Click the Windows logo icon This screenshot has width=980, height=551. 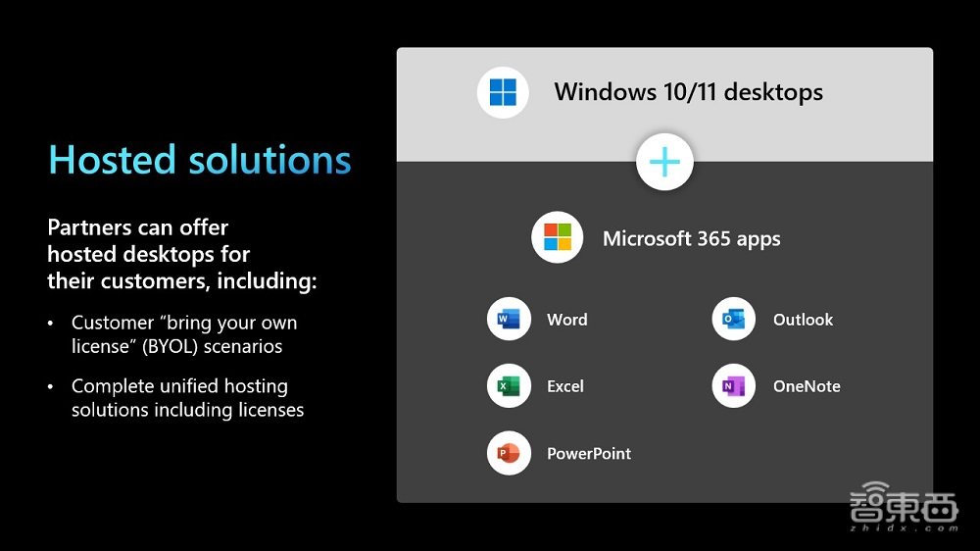pyautogui.click(x=503, y=92)
